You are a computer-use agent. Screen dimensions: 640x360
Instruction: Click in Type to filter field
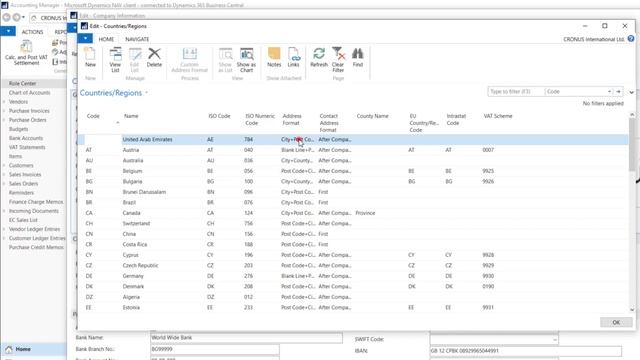[x=516, y=91]
